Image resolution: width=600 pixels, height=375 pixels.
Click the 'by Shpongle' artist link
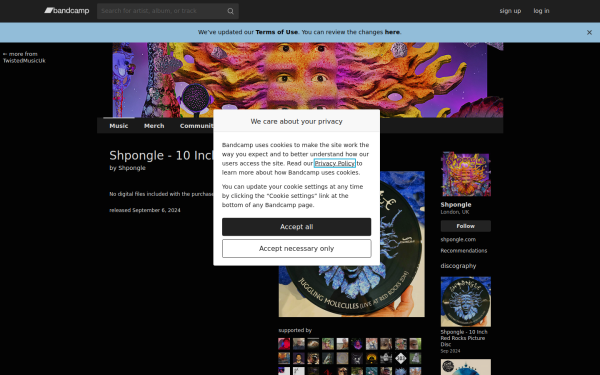(132, 168)
